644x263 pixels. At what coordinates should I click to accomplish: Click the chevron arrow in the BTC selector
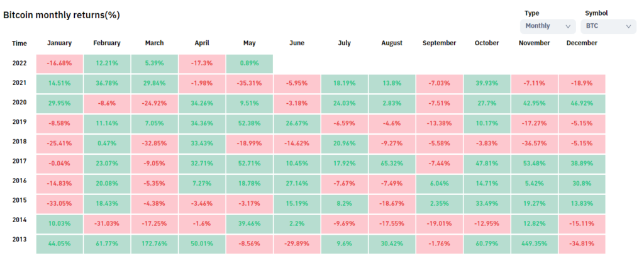[628, 26]
